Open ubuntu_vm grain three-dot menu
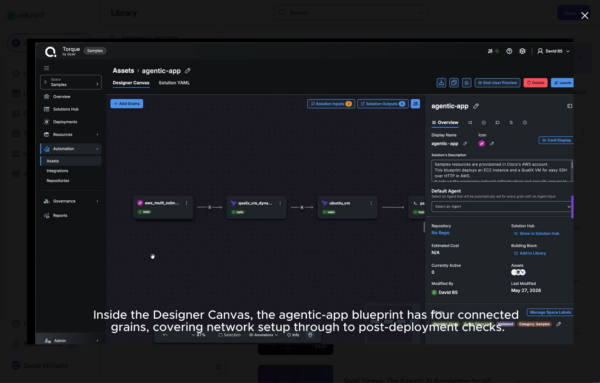The width and height of the screenshot is (600, 383). [371, 203]
